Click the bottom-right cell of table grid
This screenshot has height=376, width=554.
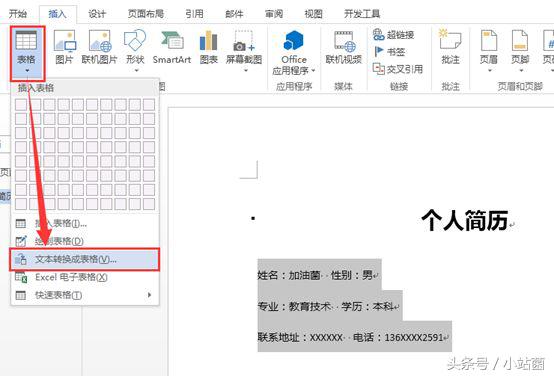click(149, 204)
